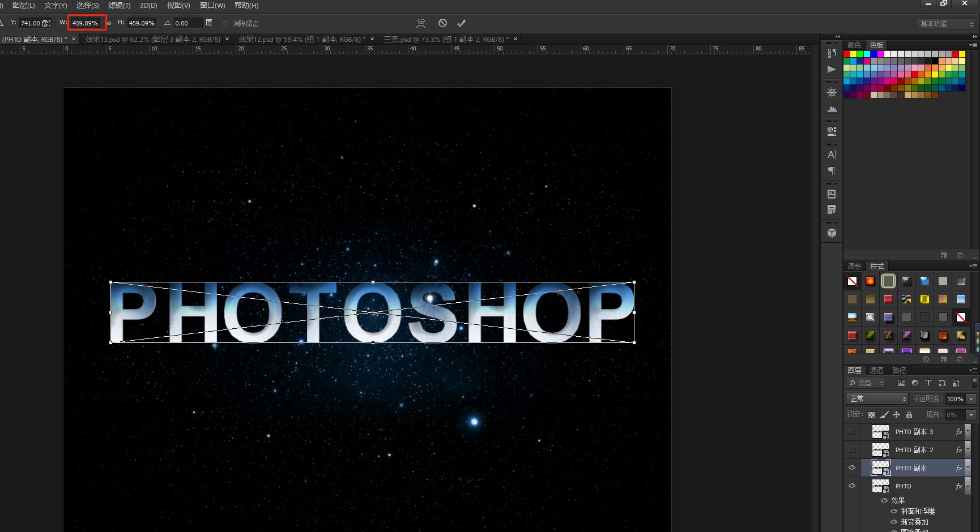Click the rotation angle field 0.00
Viewport: 980px width, 532px height.
[188, 23]
